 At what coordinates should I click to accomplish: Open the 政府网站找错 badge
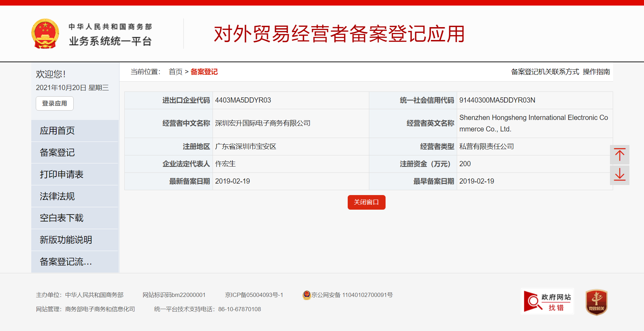click(547, 301)
